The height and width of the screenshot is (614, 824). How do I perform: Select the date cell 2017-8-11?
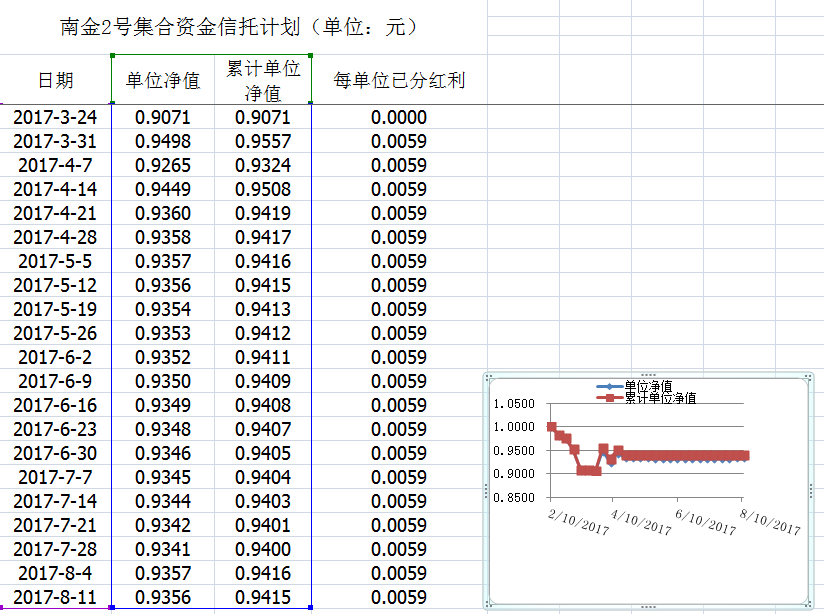tap(55, 597)
